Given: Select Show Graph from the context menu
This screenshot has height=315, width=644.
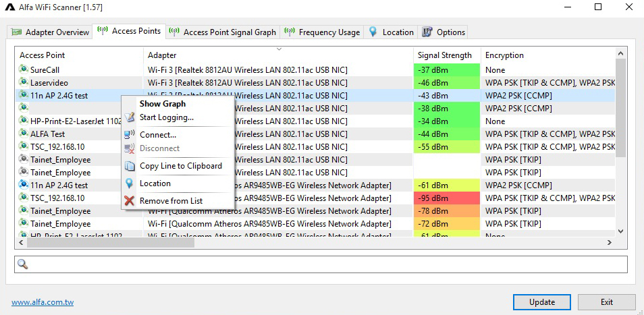Looking at the screenshot, I should pyautogui.click(x=162, y=104).
